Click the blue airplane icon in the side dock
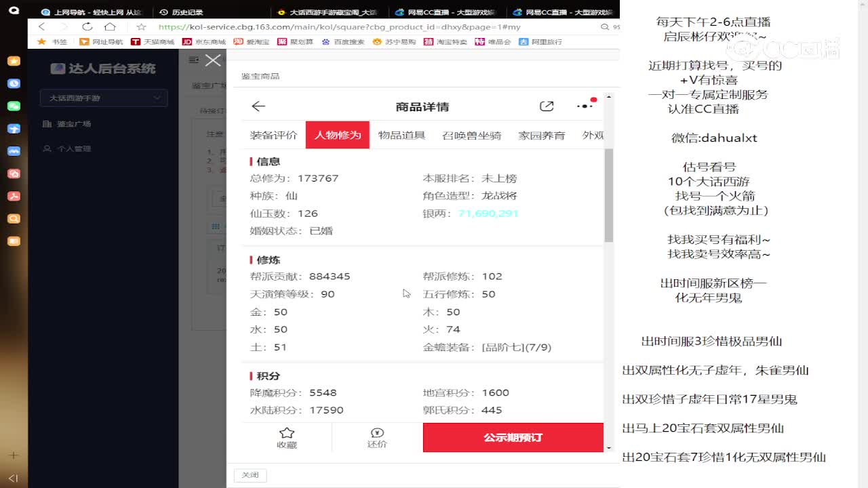The height and width of the screenshot is (488, 868). pos(14,128)
